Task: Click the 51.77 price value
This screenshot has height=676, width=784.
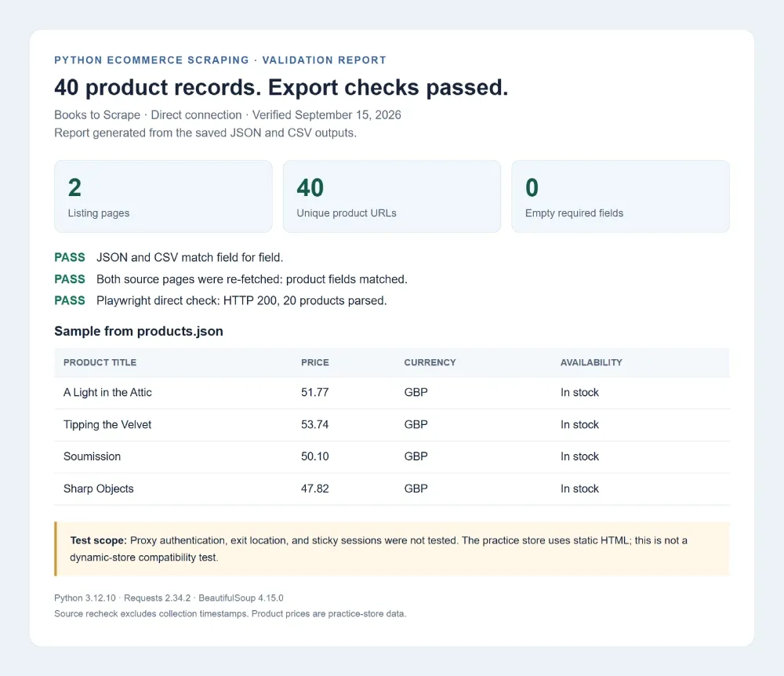Action: point(315,392)
